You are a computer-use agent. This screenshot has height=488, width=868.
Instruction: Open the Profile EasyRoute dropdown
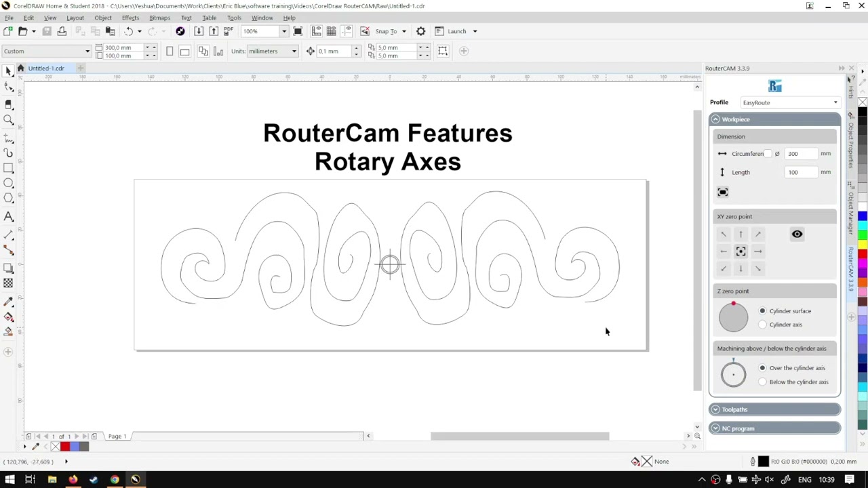pyautogui.click(x=790, y=102)
